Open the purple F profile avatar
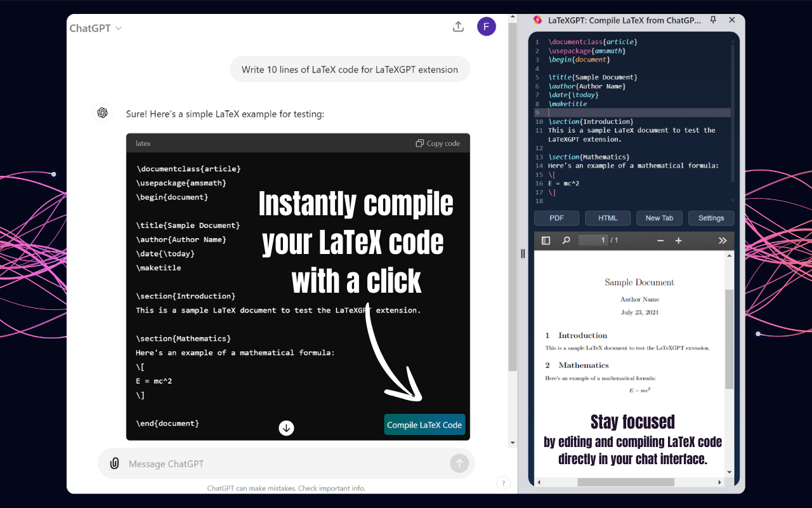 [x=487, y=27]
